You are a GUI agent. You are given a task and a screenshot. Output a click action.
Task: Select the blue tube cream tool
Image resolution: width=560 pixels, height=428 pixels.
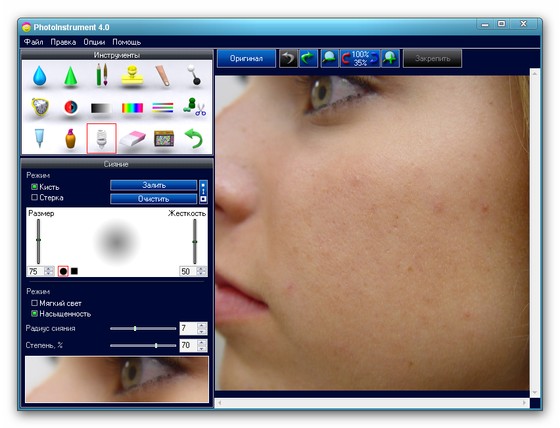point(39,138)
